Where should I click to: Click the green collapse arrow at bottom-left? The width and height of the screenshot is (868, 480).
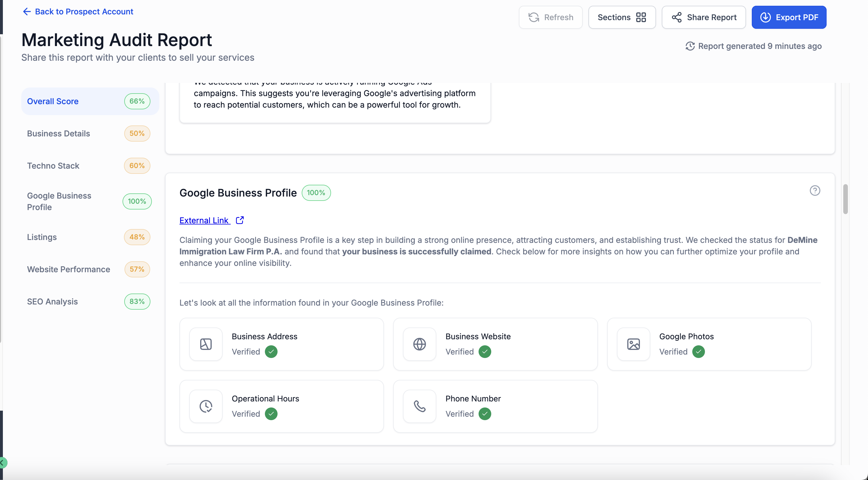(x=3, y=462)
